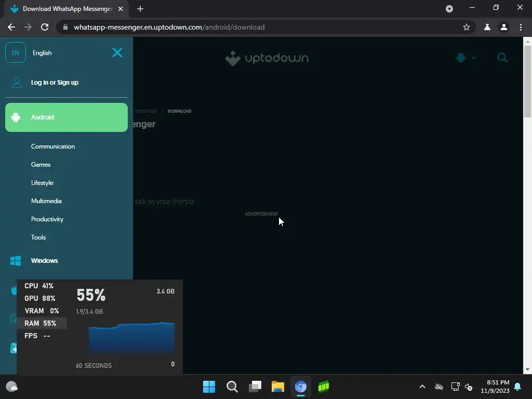The height and width of the screenshot is (399, 532).
Task: Open the Multimedia category
Action: point(46,201)
